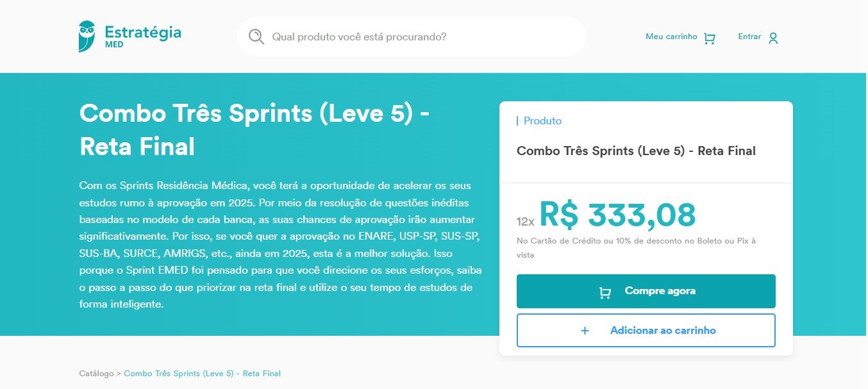
Task: Click the Produto label in the card
Action: 542,120
